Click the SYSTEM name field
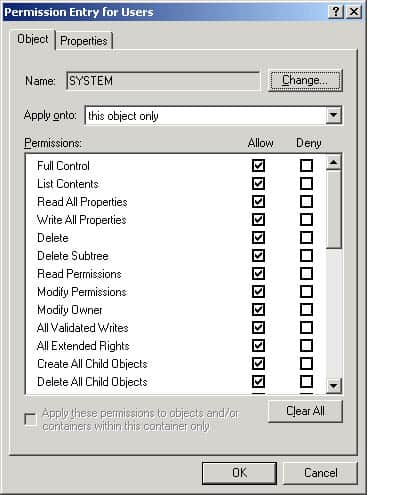The image size is (400, 495). point(163,81)
